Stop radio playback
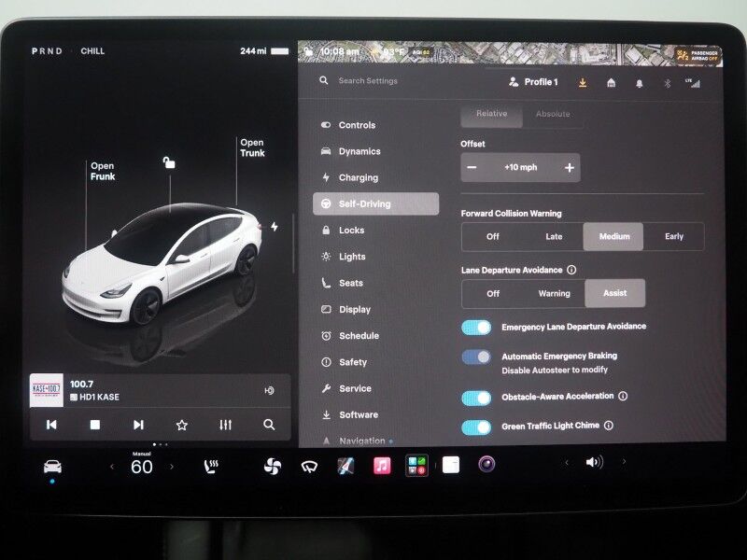This screenshot has width=747, height=560. point(95,425)
